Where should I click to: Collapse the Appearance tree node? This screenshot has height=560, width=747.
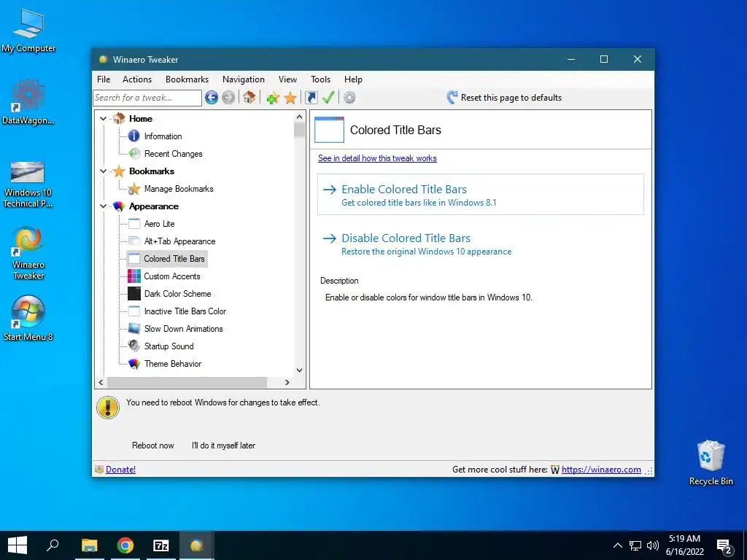tap(103, 206)
